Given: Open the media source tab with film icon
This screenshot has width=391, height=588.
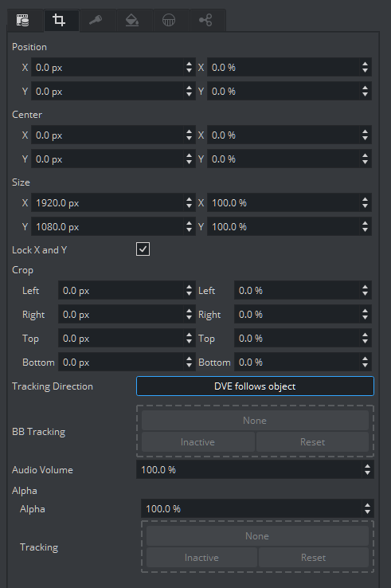Looking at the screenshot, I should 23,20.
